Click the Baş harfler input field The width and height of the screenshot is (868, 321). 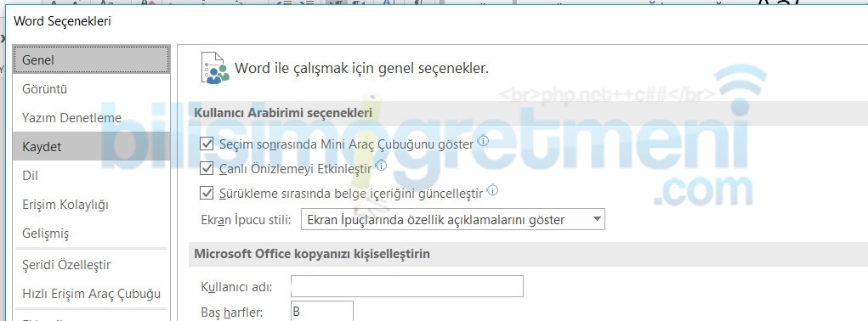[322, 311]
